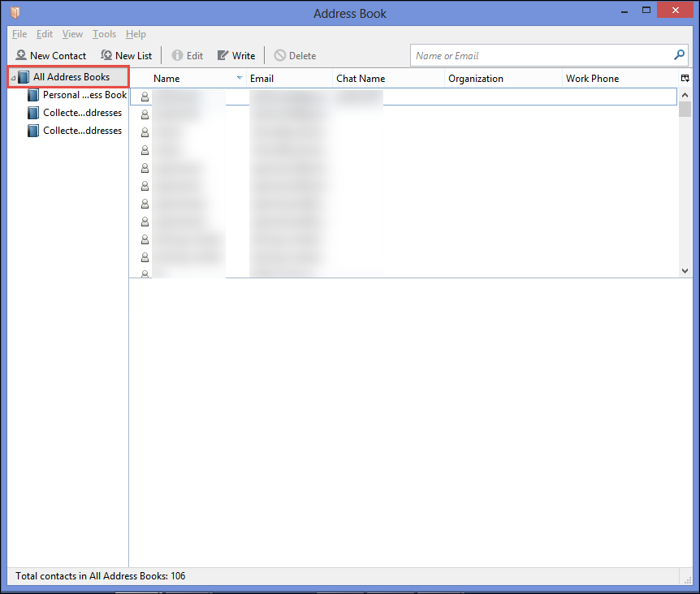Click the magnifier icon in the search box

[x=679, y=55]
